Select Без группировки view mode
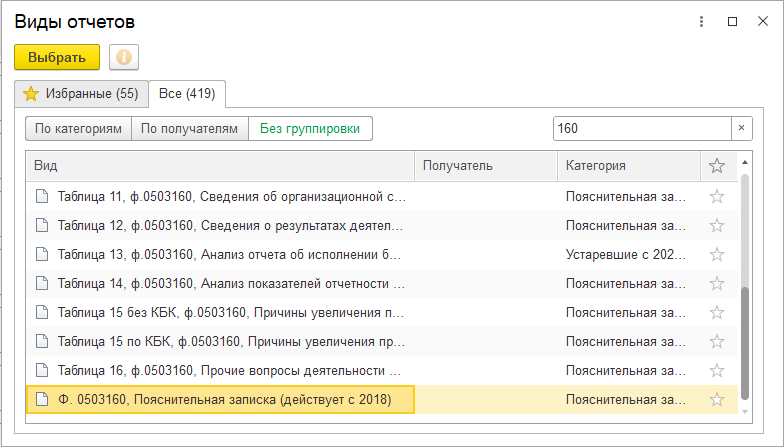Screen dimensions: 784x447 click(x=310, y=128)
